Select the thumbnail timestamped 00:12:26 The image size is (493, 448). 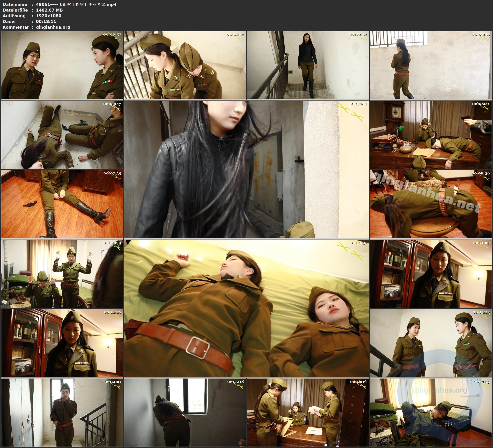(62, 343)
